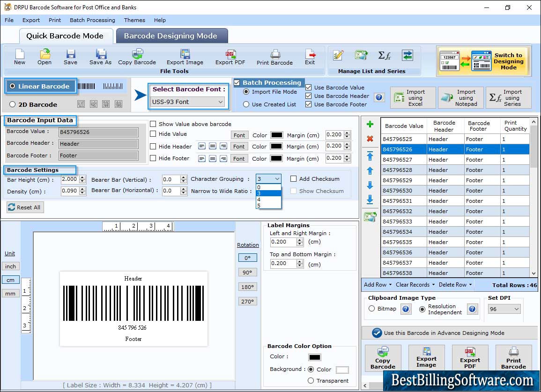Click the sigma fx series icon in Manage List
This screenshot has height=392, width=541.
385,55
